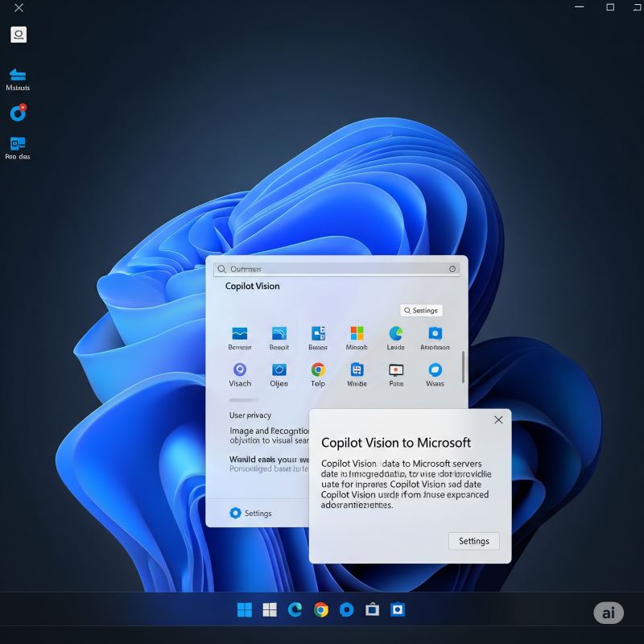The height and width of the screenshot is (644, 644).
Task: Open the Mincob four-color app icon
Action: click(357, 333)
